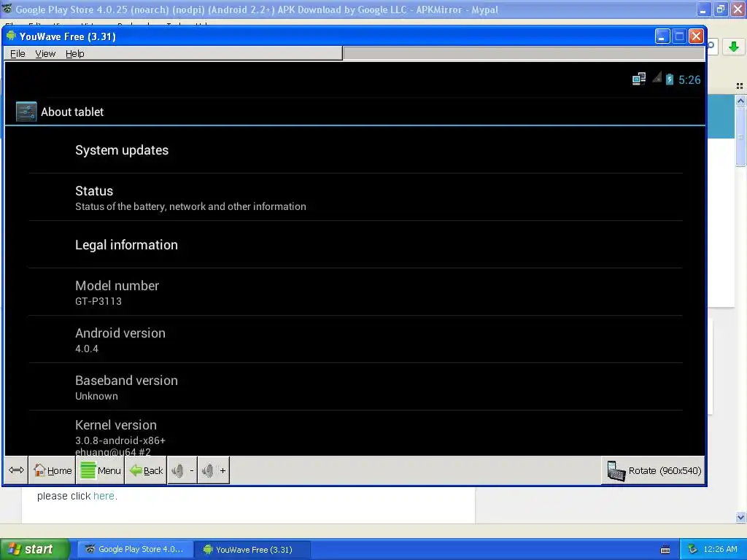The height and width of the screenshot is (560, 747).
Task: Click the YouWave Android icon in title bar
Action: [11, 36]
